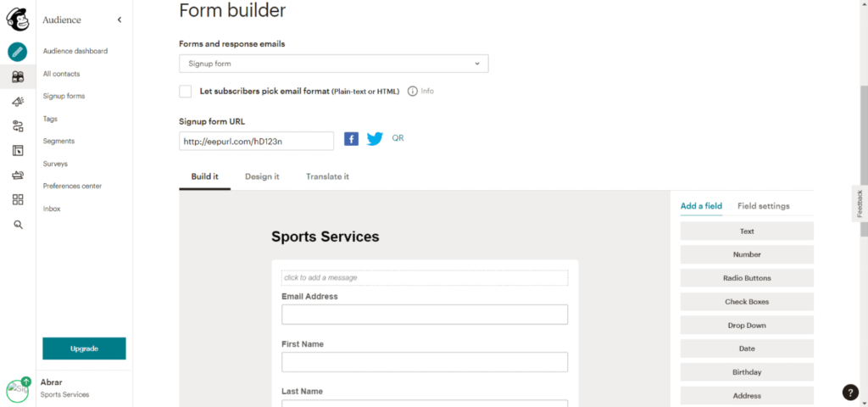Enable Let subscribers pick email format
The image size is (868, 407).
pyautogui.click(x=186, y=91)
